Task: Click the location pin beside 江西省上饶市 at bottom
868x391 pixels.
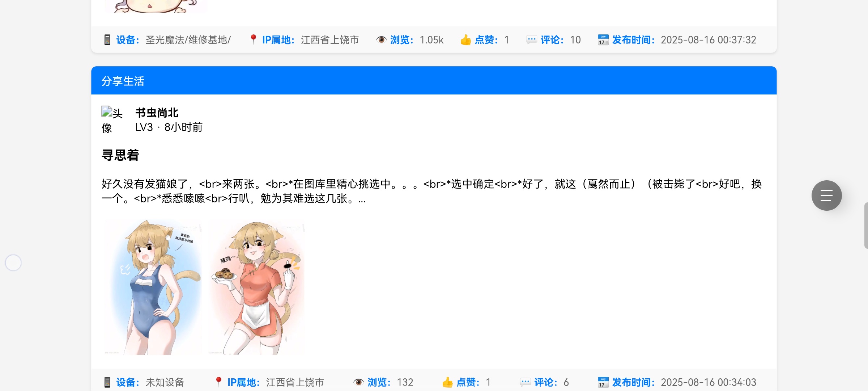Action: click(218, 382)
